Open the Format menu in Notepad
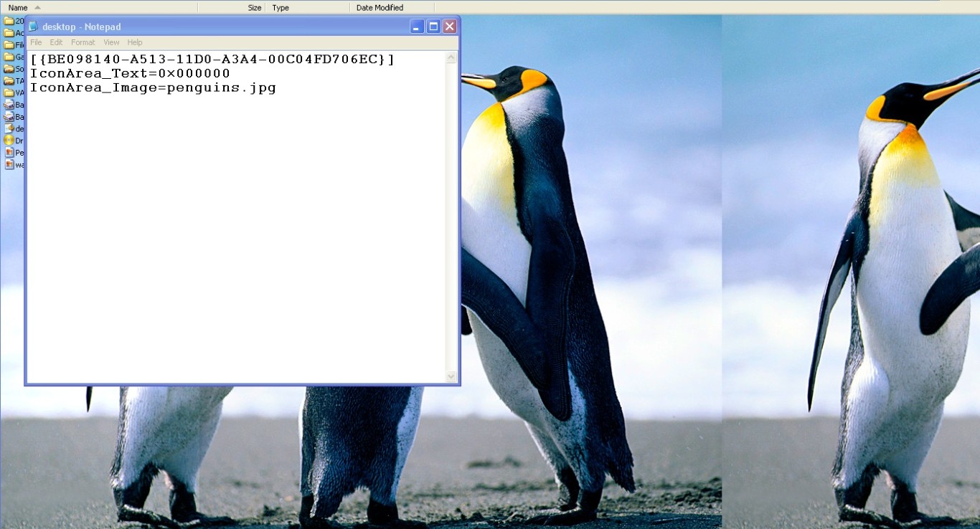The image size is (980, 529). coord(83,42)
